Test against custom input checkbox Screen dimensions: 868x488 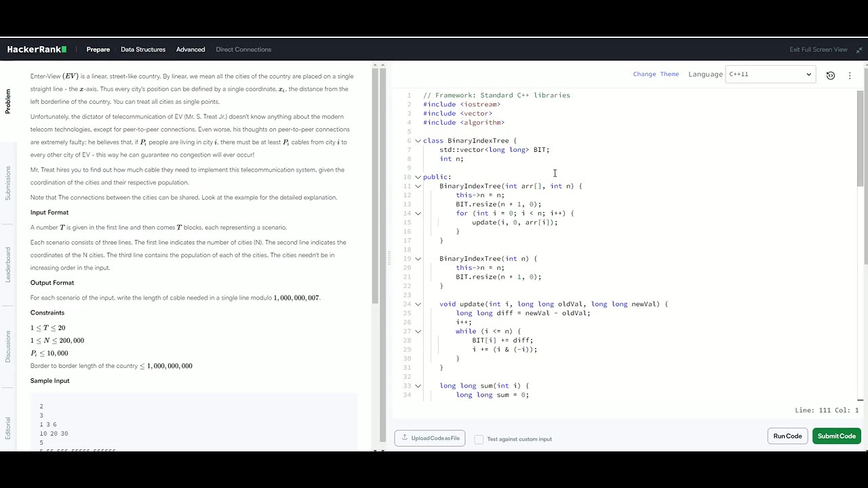pyautogui.click(x=479, y=439)
